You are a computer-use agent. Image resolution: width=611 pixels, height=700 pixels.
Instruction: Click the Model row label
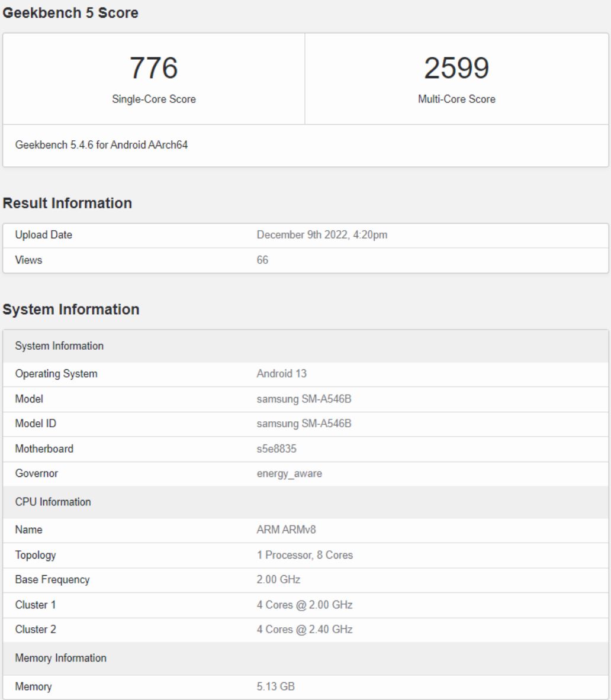29,399
